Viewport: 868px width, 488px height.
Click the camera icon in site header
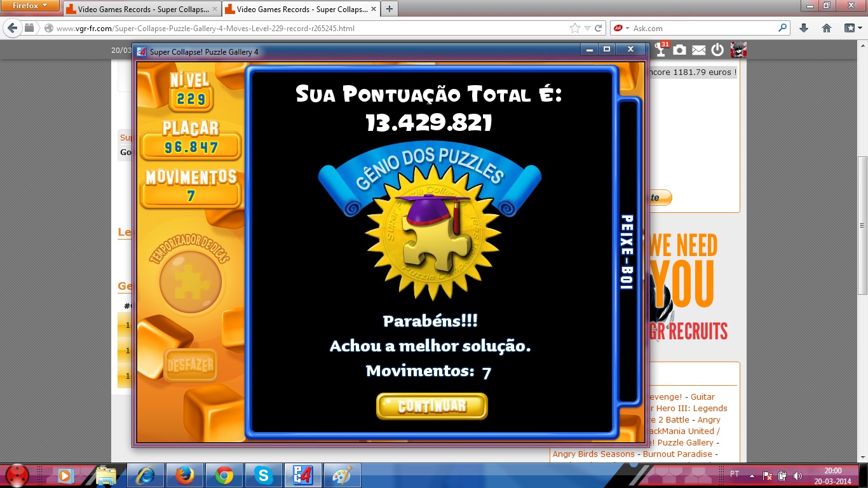(679, 50)
